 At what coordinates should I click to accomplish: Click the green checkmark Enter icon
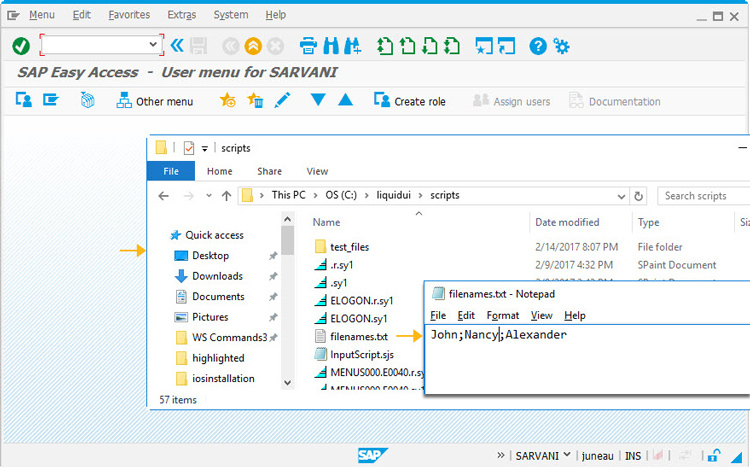21,46
